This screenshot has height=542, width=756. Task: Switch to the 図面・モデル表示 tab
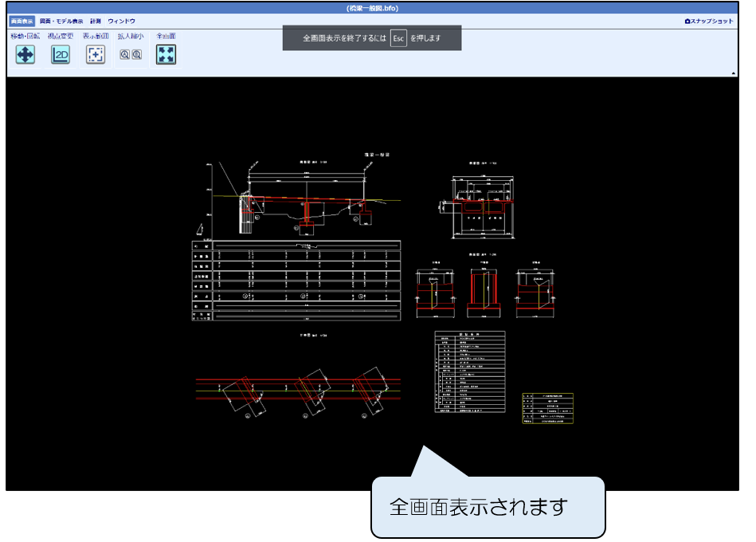61,22
